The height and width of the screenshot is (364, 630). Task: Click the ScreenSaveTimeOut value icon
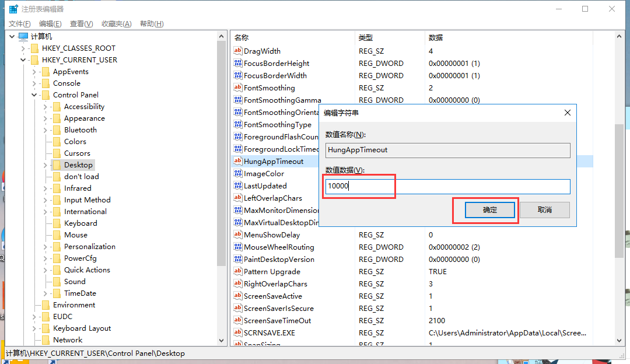click(237, 321)
